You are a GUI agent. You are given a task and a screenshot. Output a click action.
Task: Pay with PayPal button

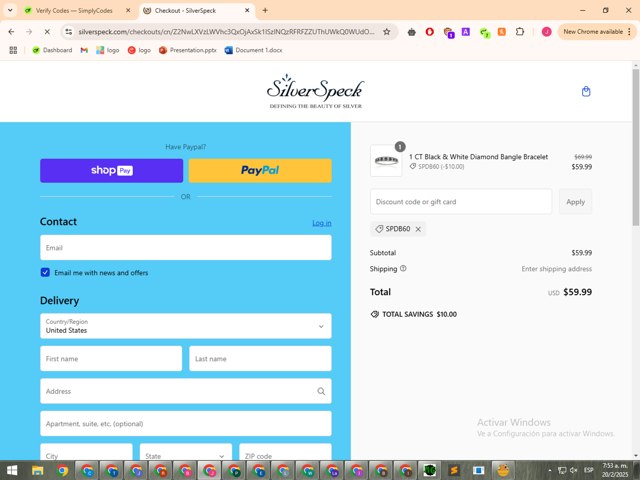[260, 170]
